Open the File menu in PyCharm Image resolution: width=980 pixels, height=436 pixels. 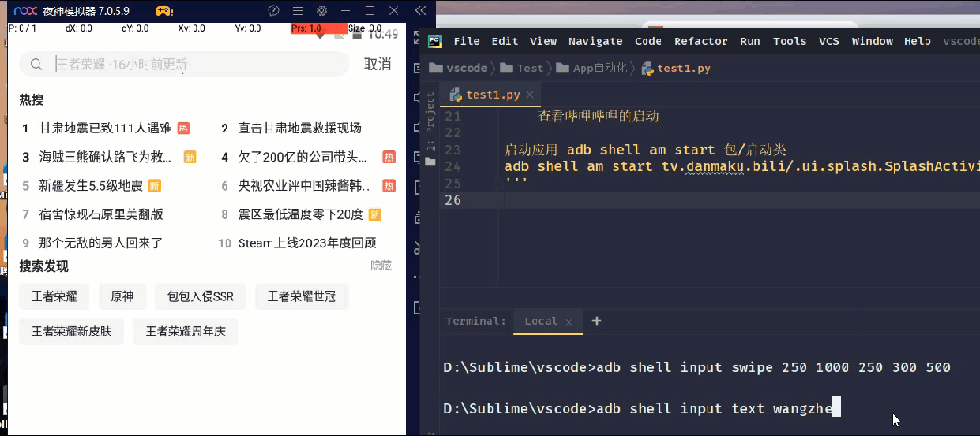point(466,41)
